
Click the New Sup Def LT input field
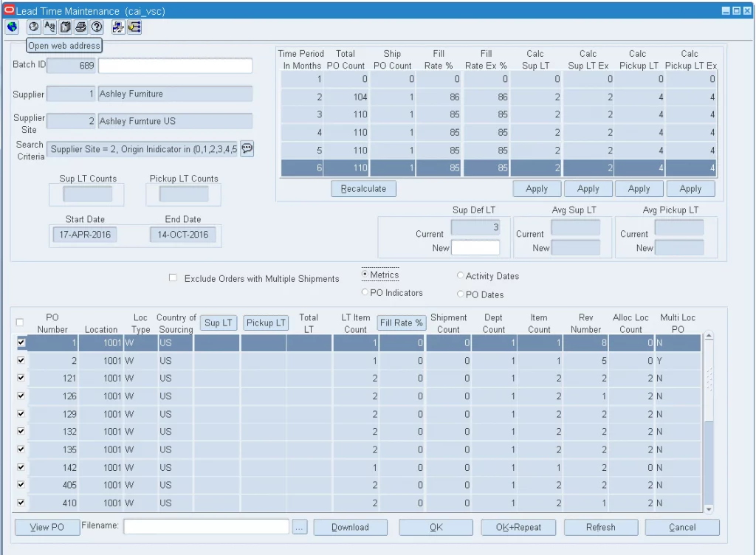pos(475,248)
